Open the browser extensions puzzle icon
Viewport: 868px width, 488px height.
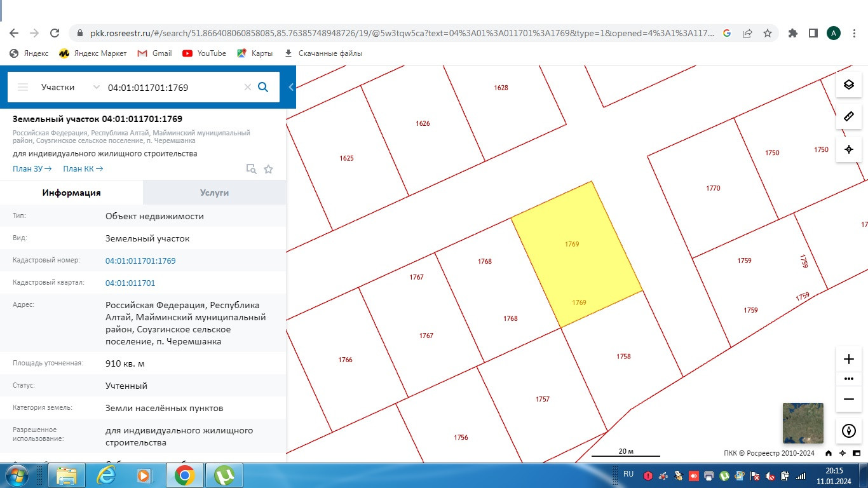pos(792,33)
